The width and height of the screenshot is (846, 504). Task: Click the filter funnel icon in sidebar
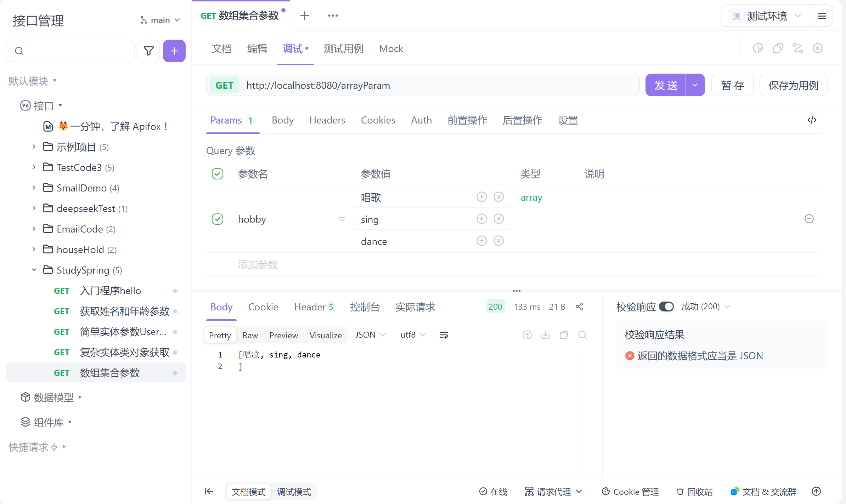[x=149, y=51]
